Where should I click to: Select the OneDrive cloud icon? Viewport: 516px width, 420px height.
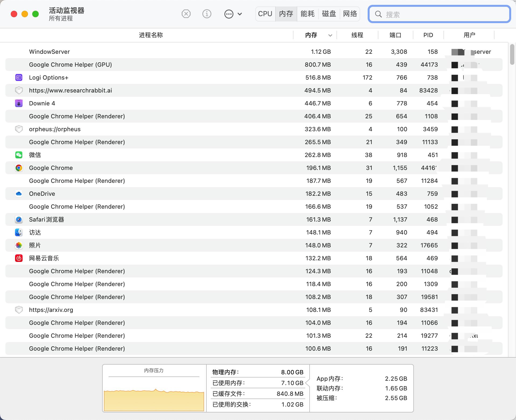click(19, 193)
